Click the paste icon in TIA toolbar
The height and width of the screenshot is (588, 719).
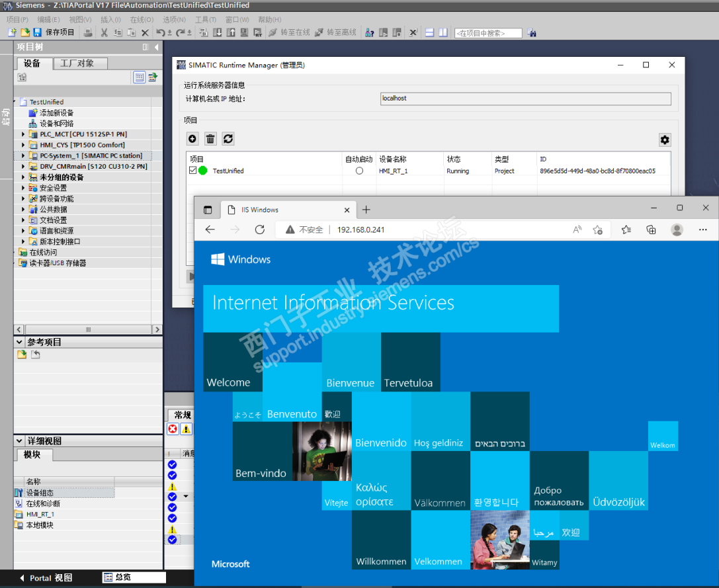click(132, 32)
